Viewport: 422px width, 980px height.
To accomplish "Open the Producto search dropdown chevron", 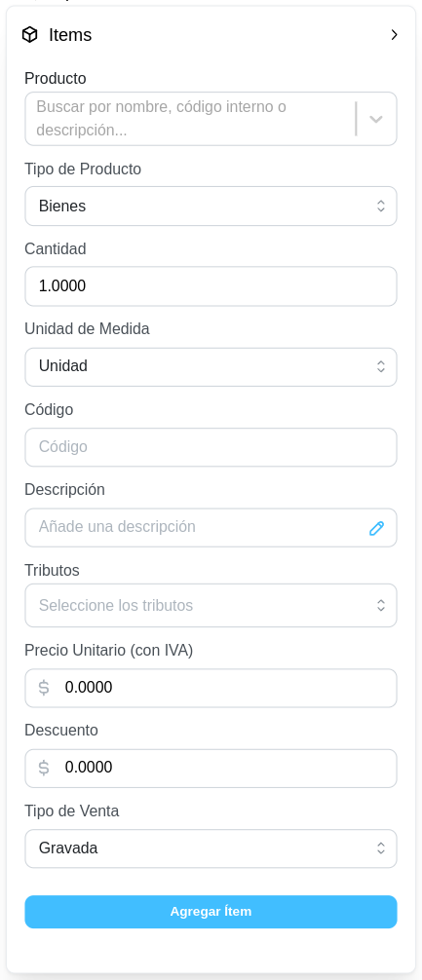I will pyautogui.click(x=376, y=119).
